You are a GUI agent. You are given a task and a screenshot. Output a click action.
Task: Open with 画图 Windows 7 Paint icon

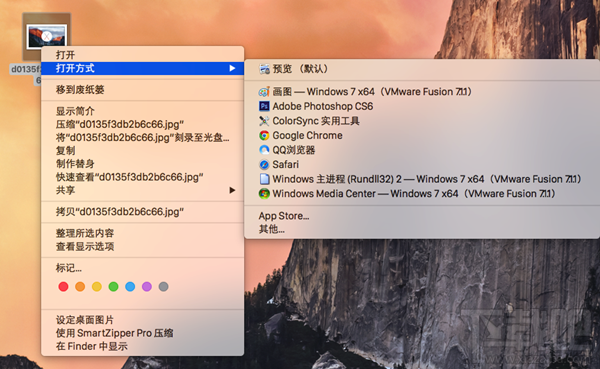pyautogui.click(x=264, y=92)
